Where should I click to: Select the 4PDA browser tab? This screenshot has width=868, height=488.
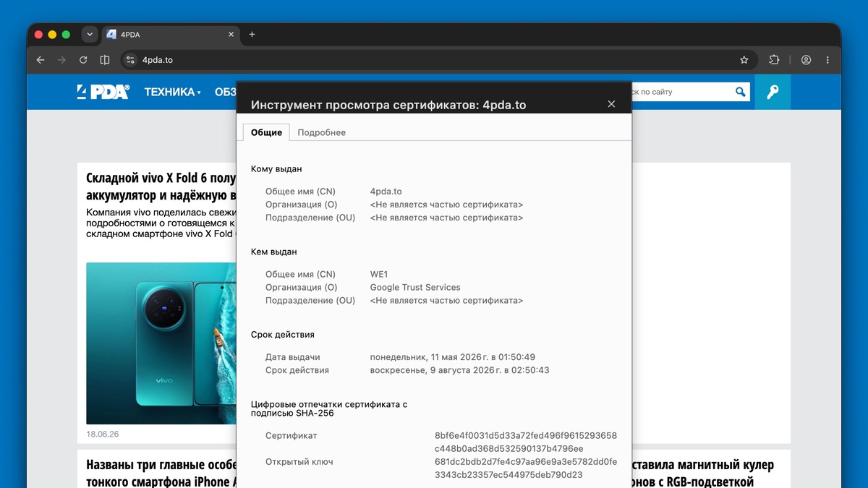[x=170, y=34]
